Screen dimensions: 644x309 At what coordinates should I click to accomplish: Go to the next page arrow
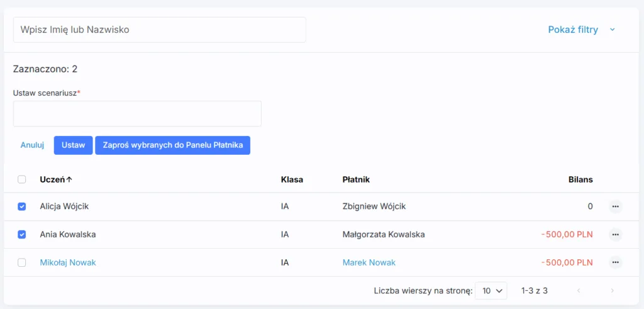[x=612, y=291]
